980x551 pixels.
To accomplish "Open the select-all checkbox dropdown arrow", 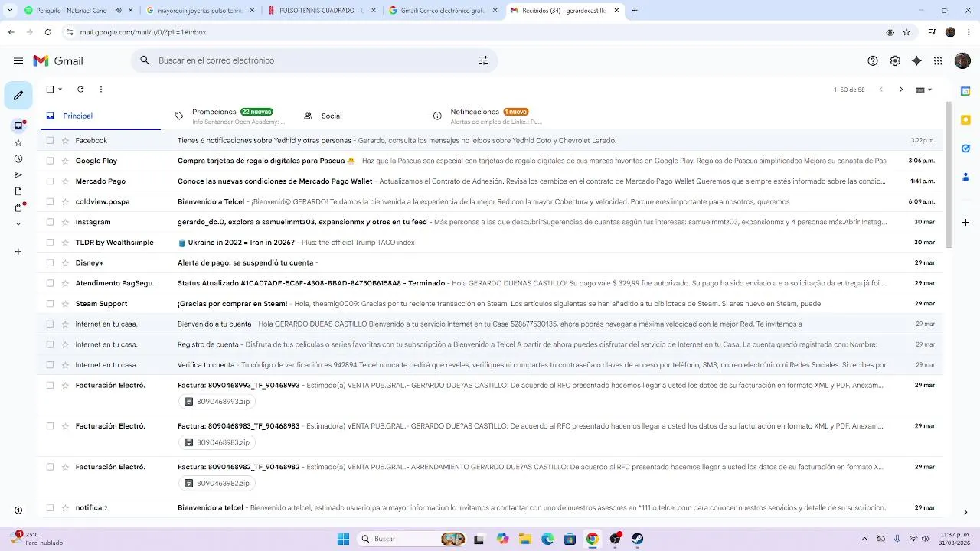I will pos(60,90).
